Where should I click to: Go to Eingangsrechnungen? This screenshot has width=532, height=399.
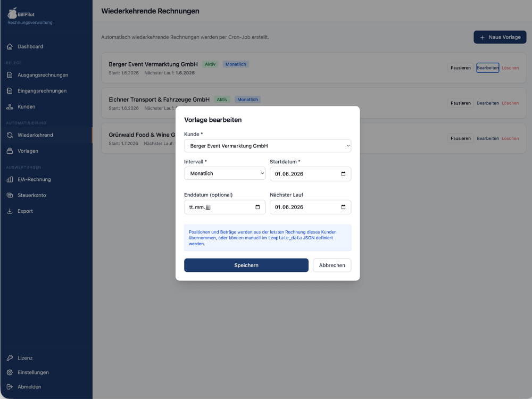(46, 91)
